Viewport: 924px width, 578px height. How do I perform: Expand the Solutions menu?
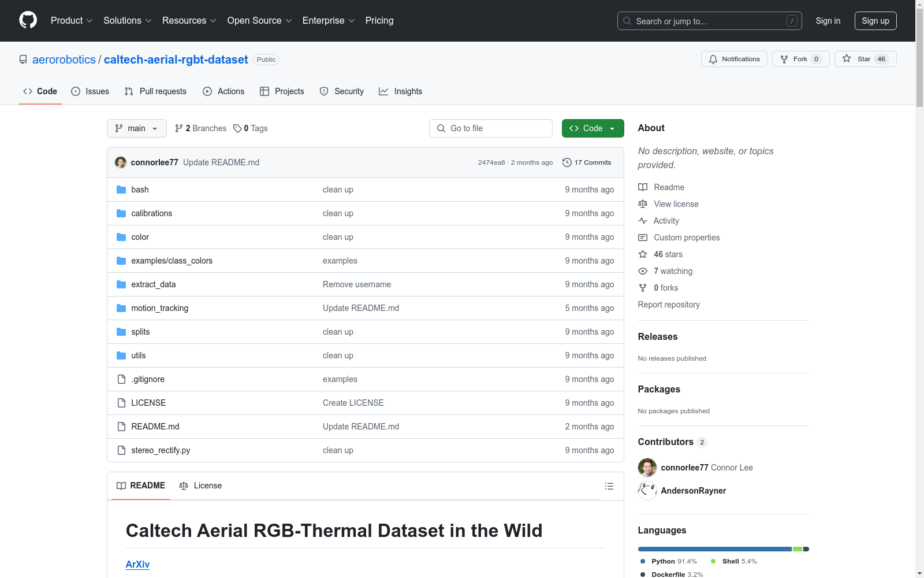[x=128, y=21]
